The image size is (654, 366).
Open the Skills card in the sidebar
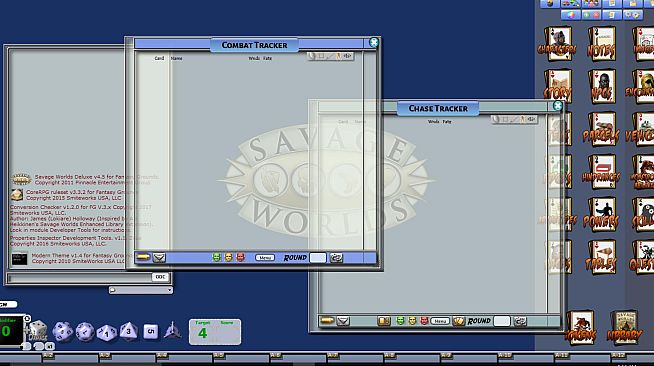(x=643, y=215)
